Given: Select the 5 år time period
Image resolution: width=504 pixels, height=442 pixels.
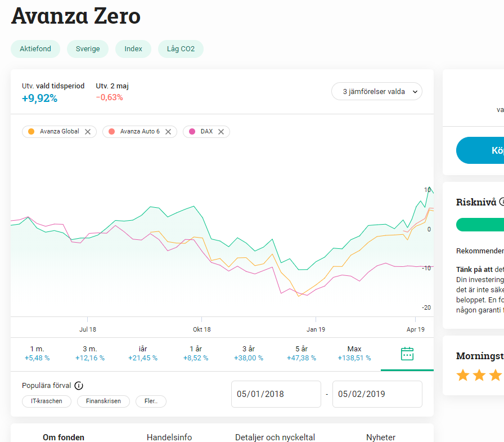Looking at the screenshot, I should click(301, 353).
